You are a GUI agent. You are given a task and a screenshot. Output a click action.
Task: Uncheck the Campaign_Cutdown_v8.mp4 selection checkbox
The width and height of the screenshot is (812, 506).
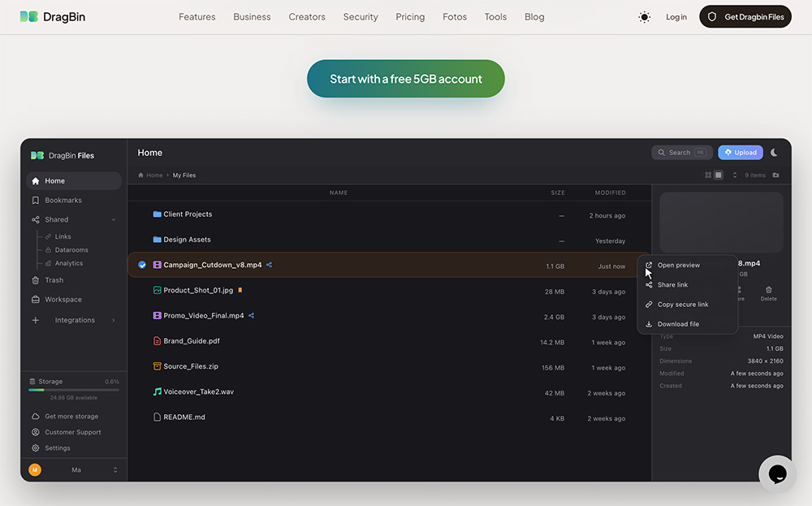[x=142, y=265]
